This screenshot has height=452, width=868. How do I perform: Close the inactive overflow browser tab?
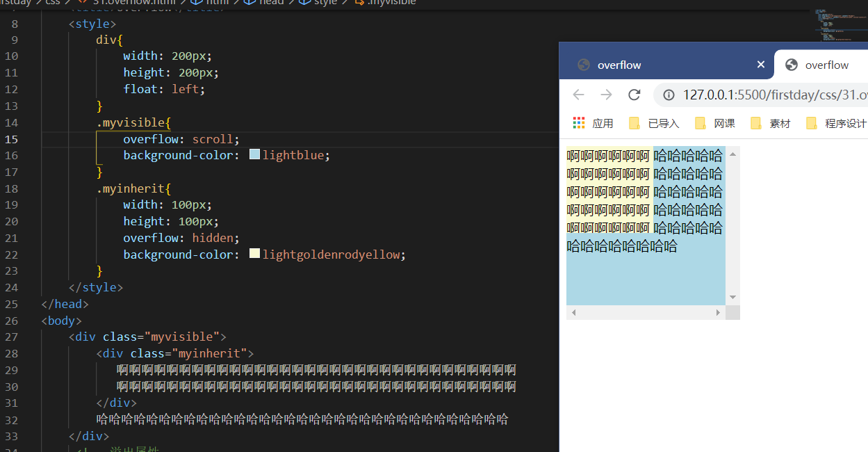click(x=760, y=65)
